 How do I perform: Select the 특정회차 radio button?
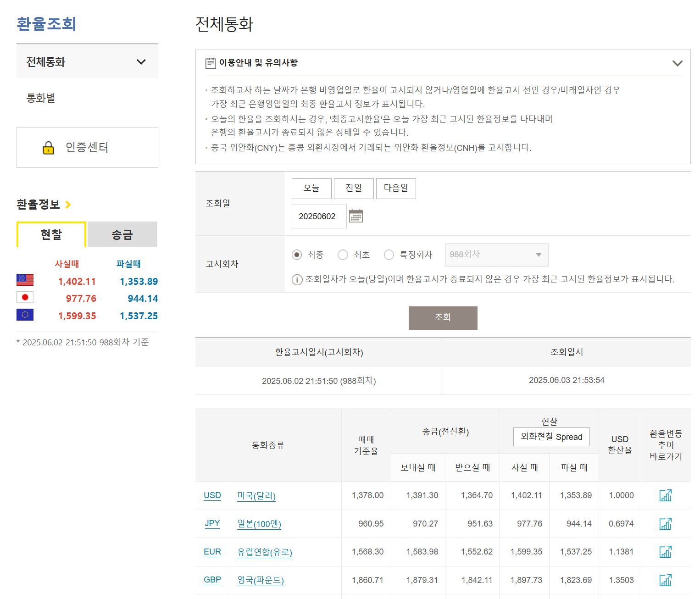point(389,255)
